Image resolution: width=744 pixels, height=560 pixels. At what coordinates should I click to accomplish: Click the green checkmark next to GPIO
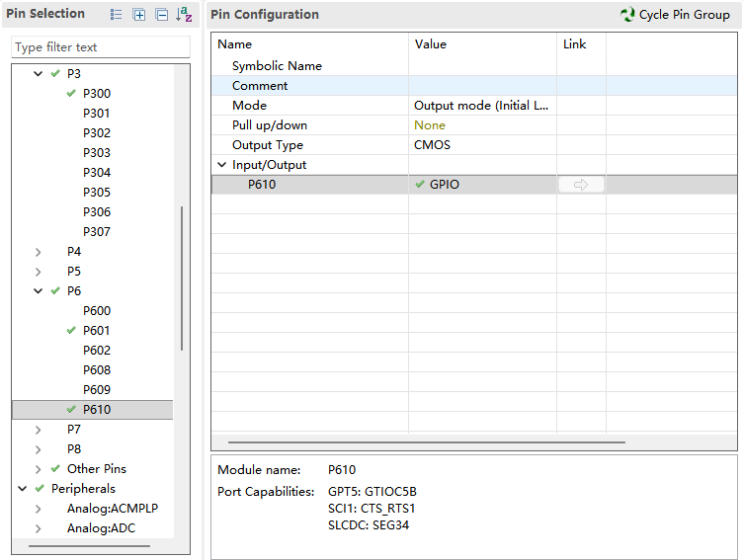tap(420, 185)
